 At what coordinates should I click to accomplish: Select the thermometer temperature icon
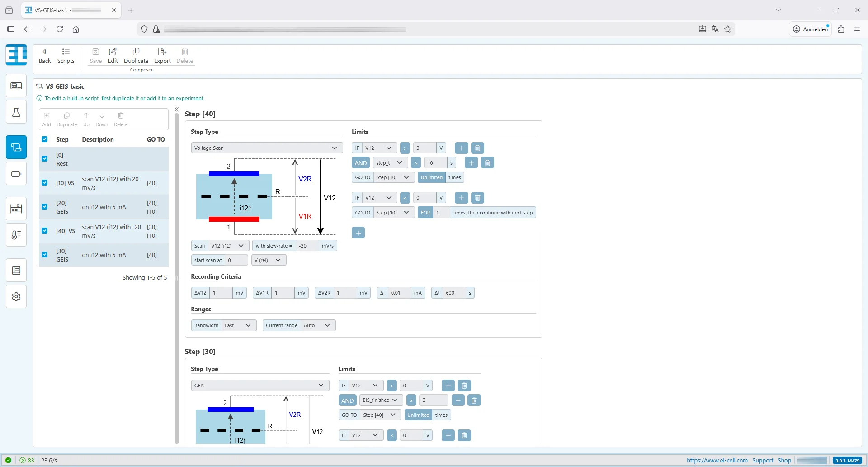[x=16, y=234]
